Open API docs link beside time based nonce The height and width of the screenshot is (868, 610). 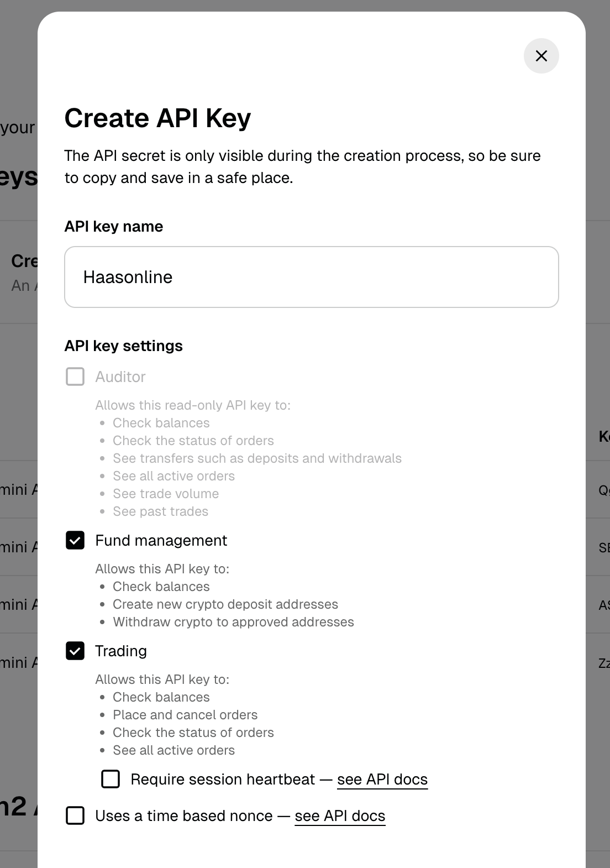pyautogui.click(x=340, y=816)
